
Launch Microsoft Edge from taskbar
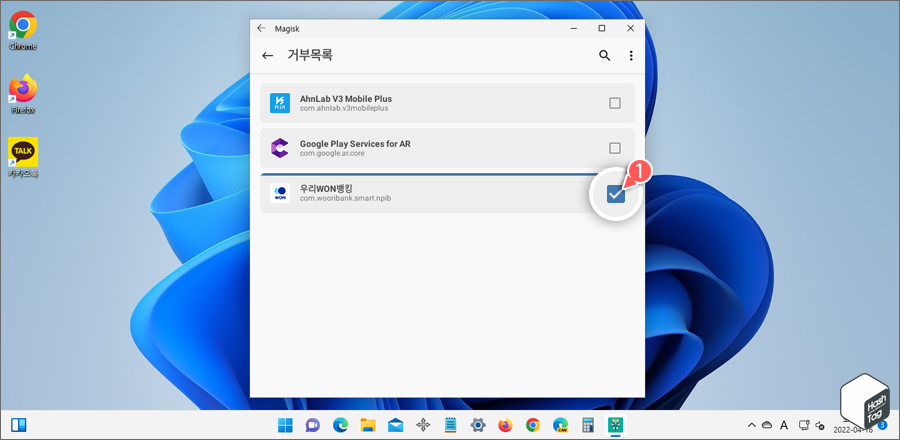pos(340,425)
